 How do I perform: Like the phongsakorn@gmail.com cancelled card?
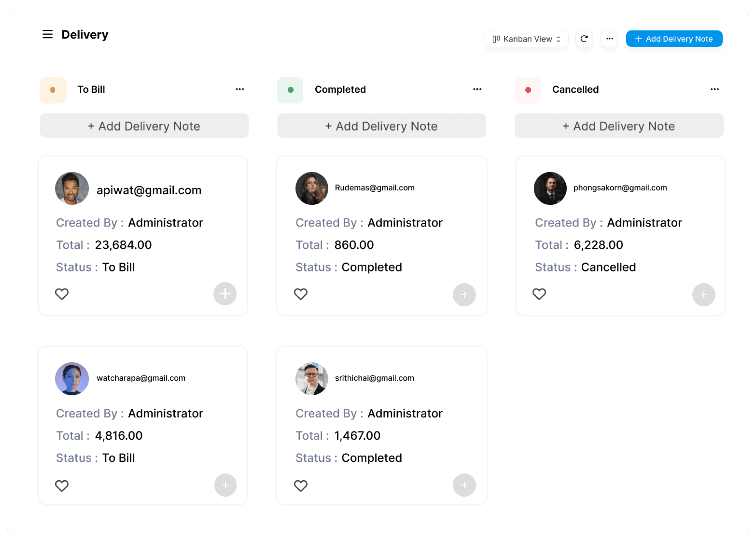pyautogui.click(x=539, y=294)
